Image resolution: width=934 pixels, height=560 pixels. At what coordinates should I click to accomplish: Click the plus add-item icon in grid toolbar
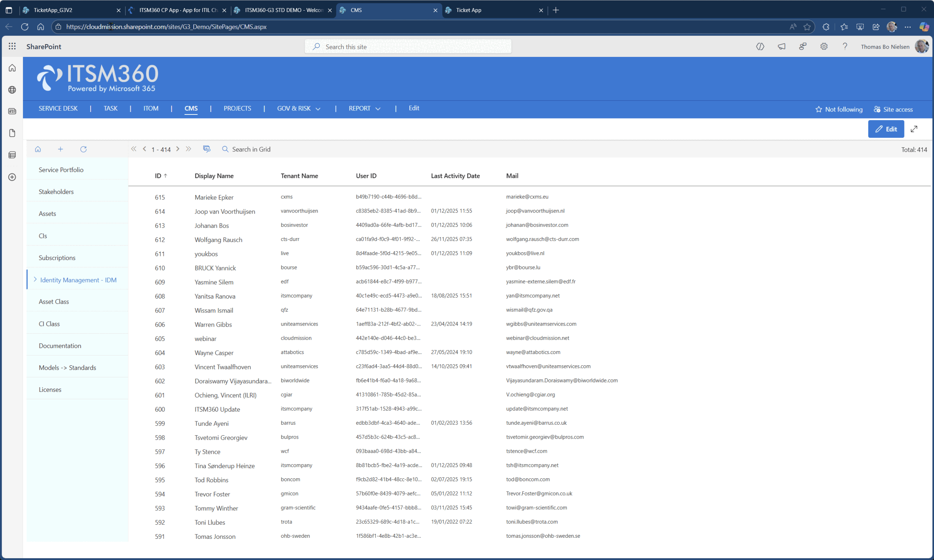point(61,149)
